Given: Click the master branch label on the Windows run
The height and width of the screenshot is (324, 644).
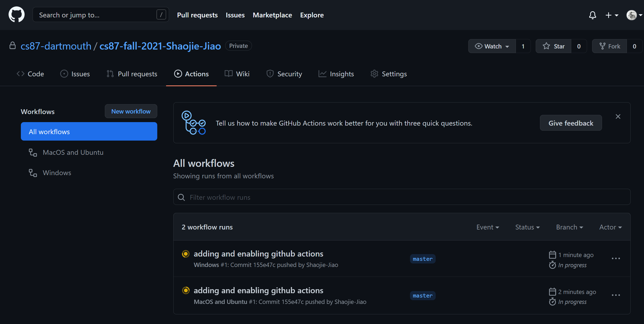Looking at the screenshot, I should (423, 259).
